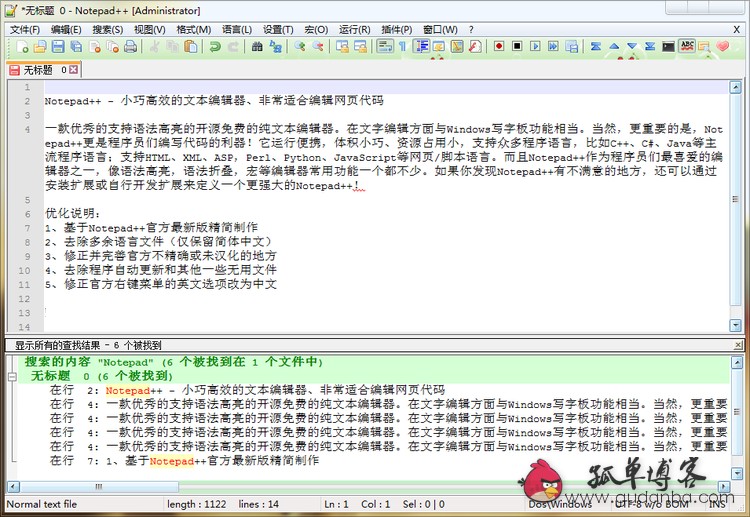The image size is (750, 517).
Task: Click search results scrollbar down arrow
Action: coord(737,473)
